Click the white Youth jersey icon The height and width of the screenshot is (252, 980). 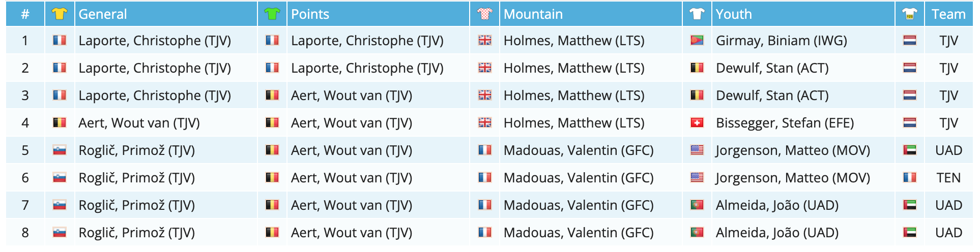(x=697, y=14)
